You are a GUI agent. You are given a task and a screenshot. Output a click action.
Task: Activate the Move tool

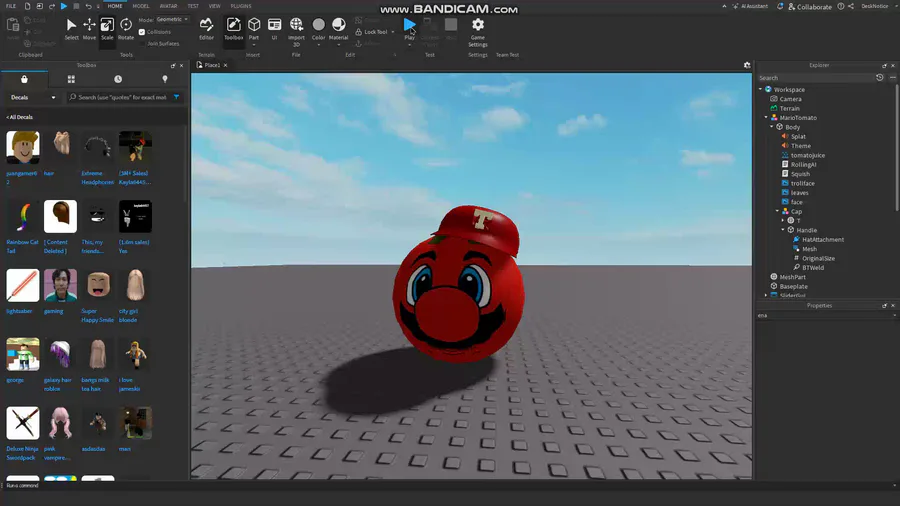[x=89, y=29]
